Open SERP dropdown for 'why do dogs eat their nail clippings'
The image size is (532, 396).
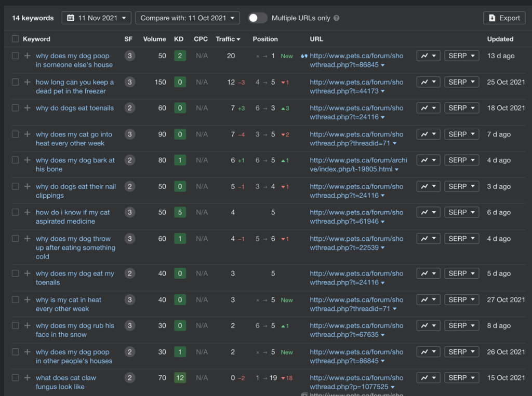pyautogui.click(x=461, y=186)
